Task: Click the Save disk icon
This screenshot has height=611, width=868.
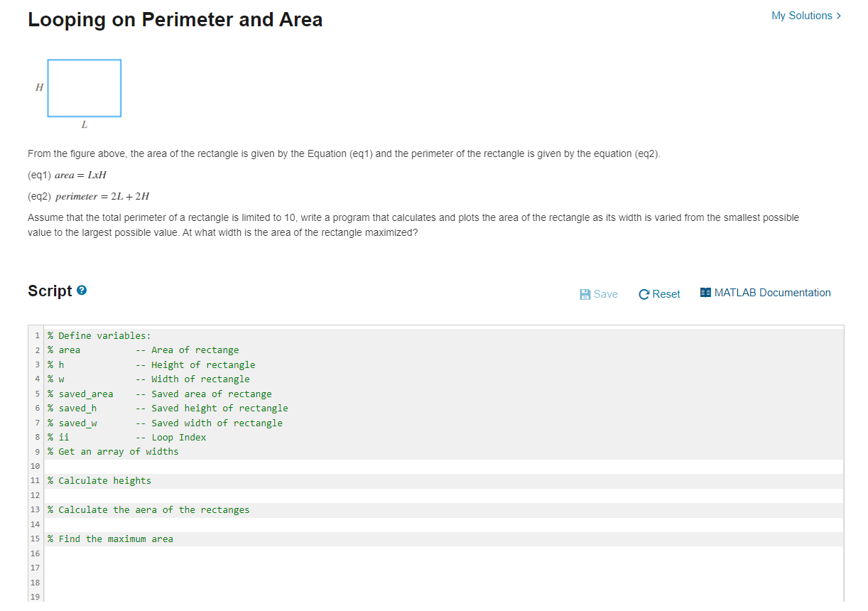Action: 584,293
